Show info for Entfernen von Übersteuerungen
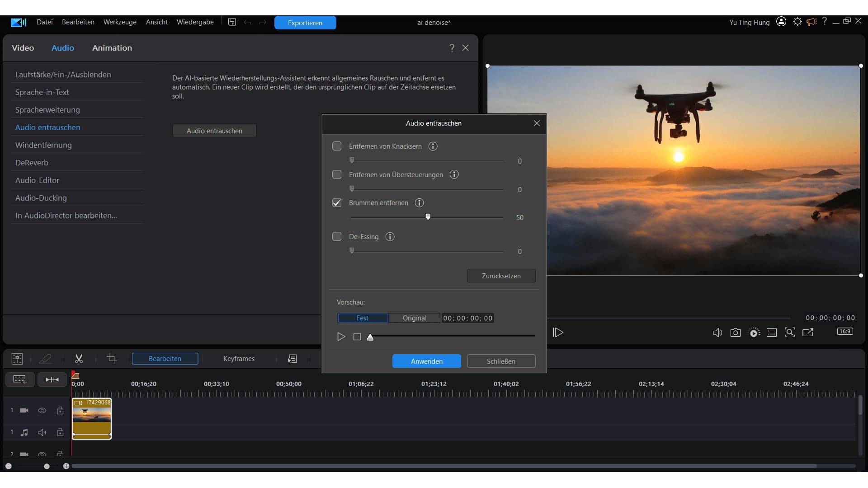The image size is (868, 488). pos(454,174)
